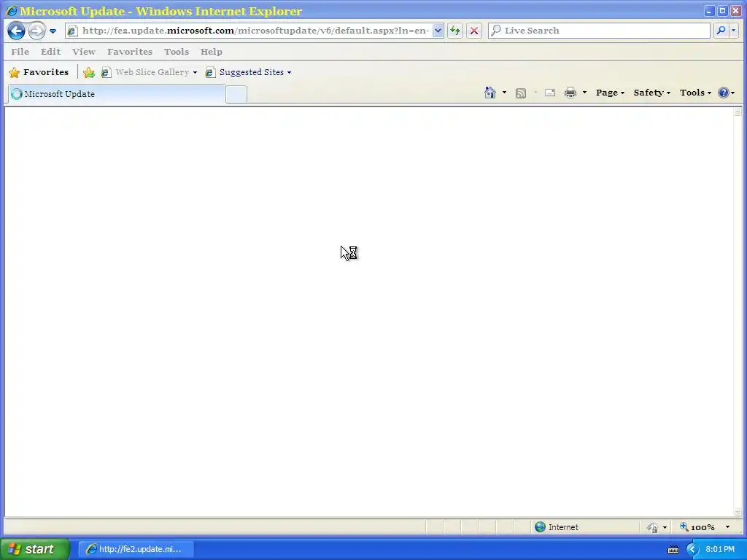Show hidden system tray icons arrow
Viewport: 747px width, 560px height.
click(692, 550)
